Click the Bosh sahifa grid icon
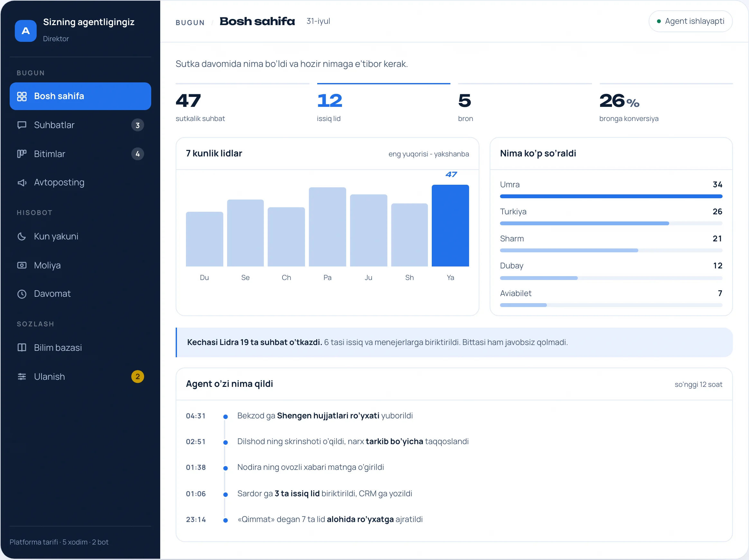 tap(22, 96)
